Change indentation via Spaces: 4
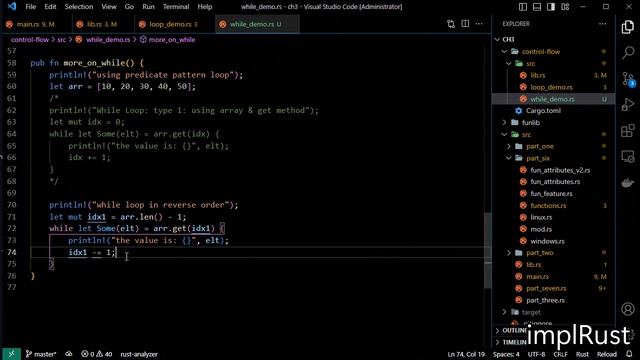 (x=506, y=354)
